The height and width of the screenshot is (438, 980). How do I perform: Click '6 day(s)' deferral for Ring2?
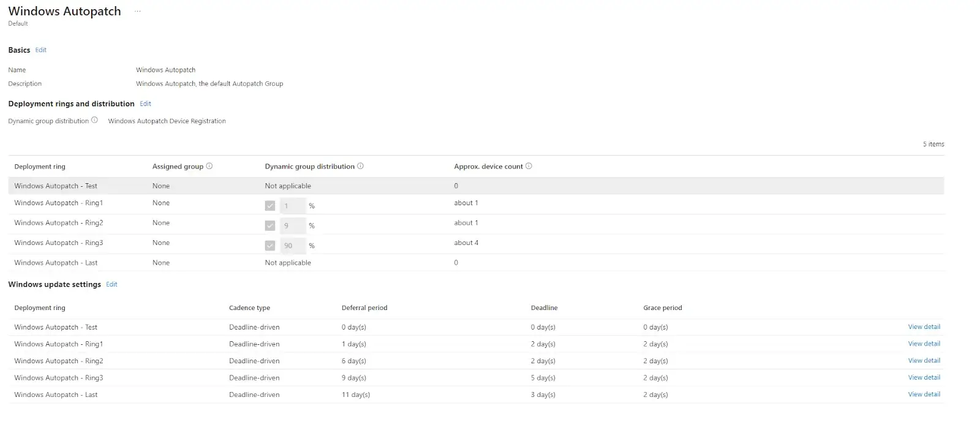tap(354, 361)
